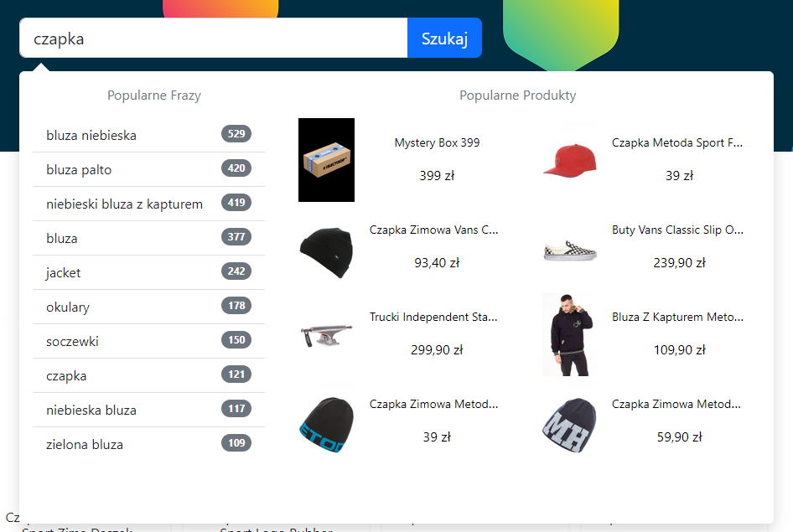The height and width of the screenshot is (532, 793).
Task: Pick the niebieski bluza z kapturem phrase
Action: tap(148, 204)
